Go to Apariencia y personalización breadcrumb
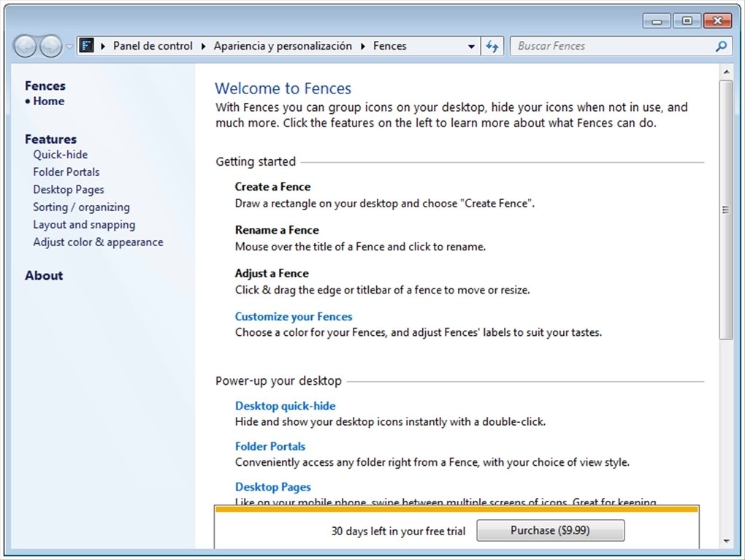 coord(283,46)
